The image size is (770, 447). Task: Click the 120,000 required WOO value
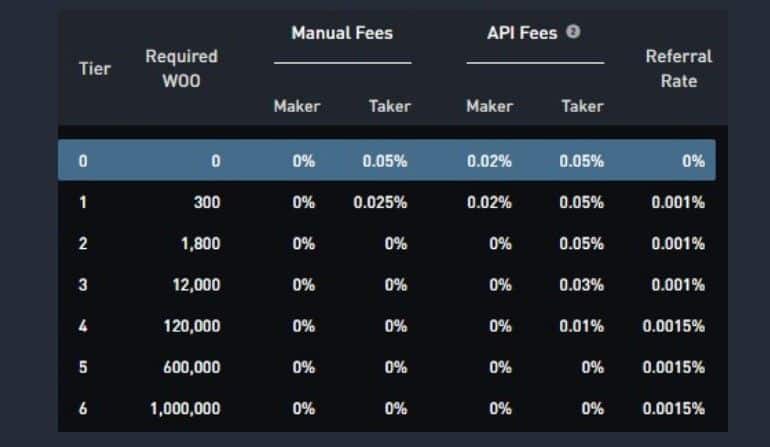(192, 326)
